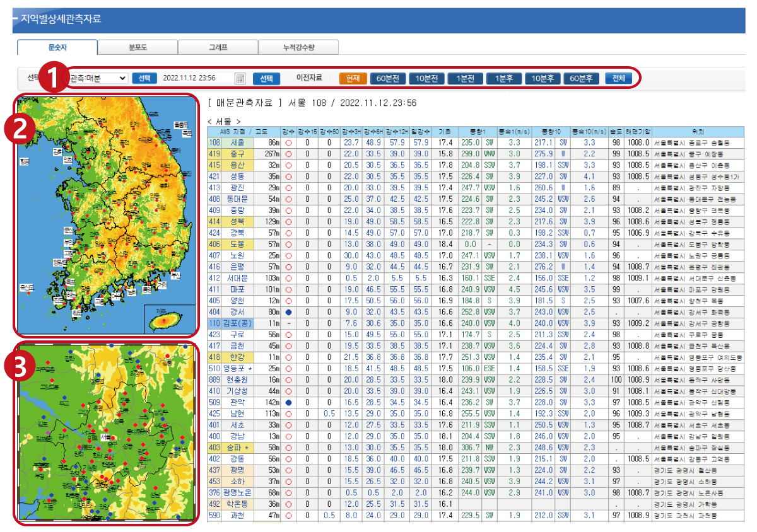Click the 선택 button next to the calendar icon
Viewport: 757px width, 532px height.
click(x=267, y=78)
